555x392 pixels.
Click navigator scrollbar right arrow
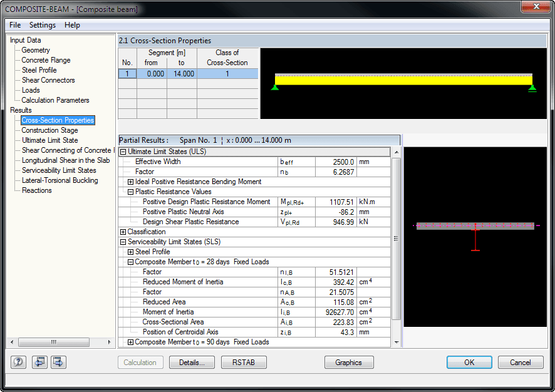109,342
